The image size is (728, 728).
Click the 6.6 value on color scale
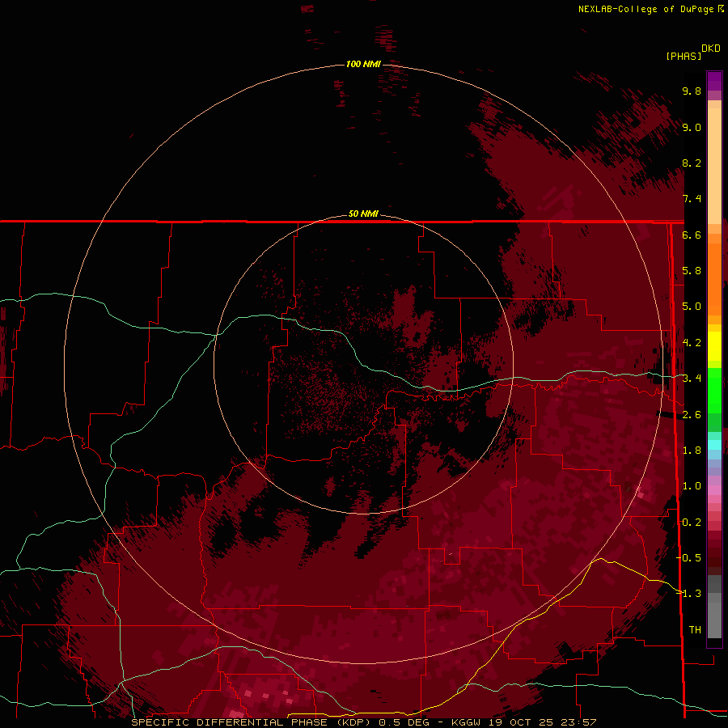tap(692, 235)
